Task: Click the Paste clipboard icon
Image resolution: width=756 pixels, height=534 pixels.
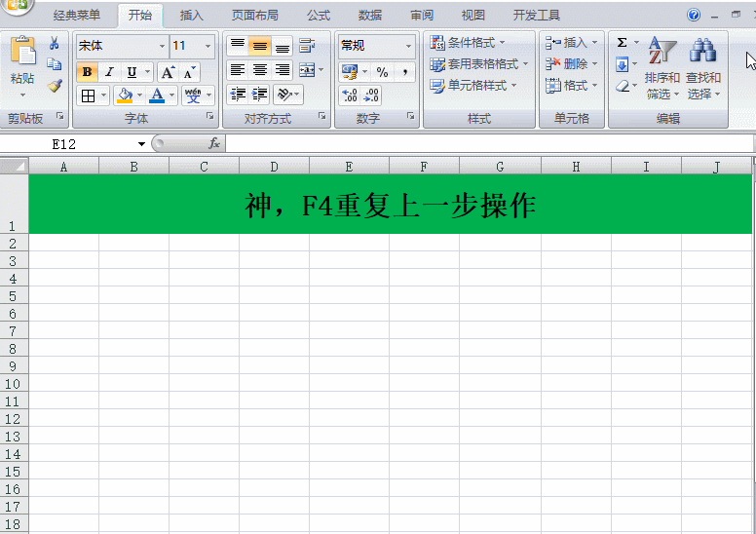Action: tap(22, 51)
